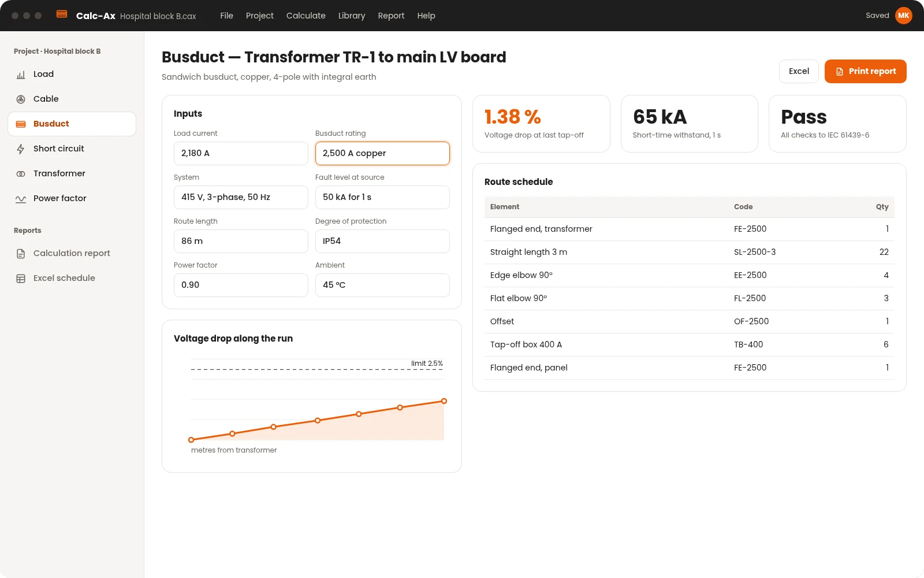
Task: Click the Transformer rings icon
Action: 21,174
